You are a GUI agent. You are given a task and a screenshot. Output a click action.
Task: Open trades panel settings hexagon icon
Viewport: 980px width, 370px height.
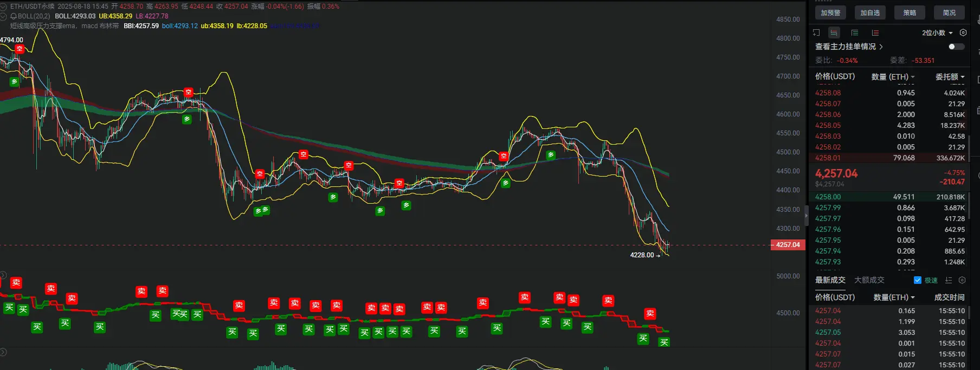(x=962, y=280)
